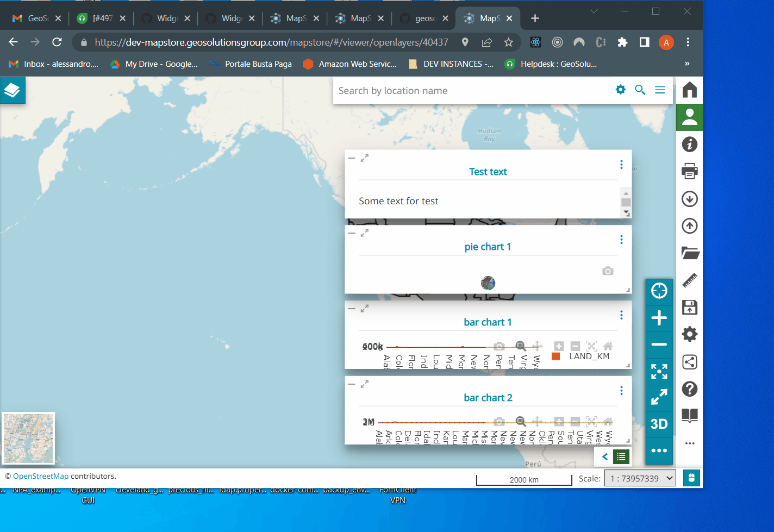Maximize the Test text widget
Screen dimensions: 774x532
[x=365, y=158]
